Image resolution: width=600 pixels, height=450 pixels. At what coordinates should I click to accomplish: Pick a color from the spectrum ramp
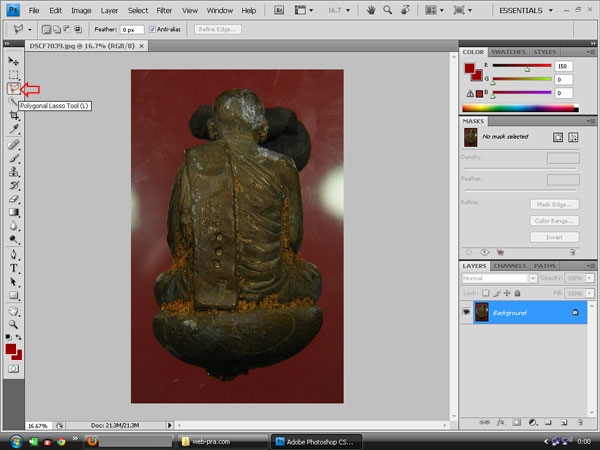(x=520, y=108)
